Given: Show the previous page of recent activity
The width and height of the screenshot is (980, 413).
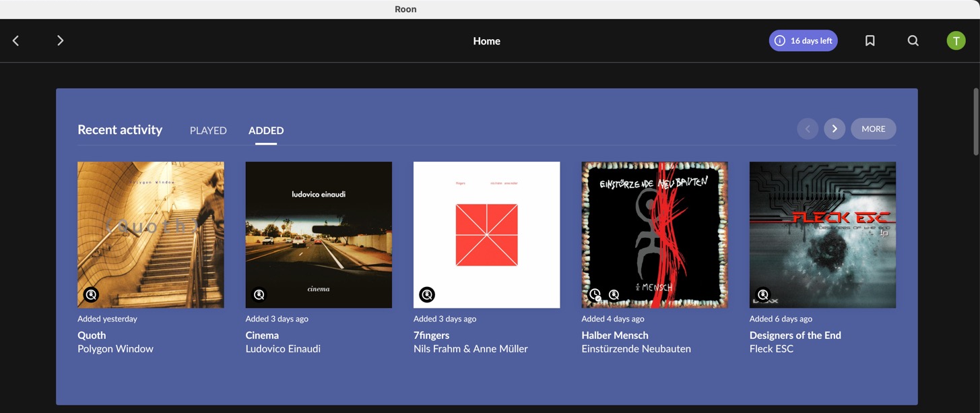Looking at the screenshot, I should [x=808, y=129].
